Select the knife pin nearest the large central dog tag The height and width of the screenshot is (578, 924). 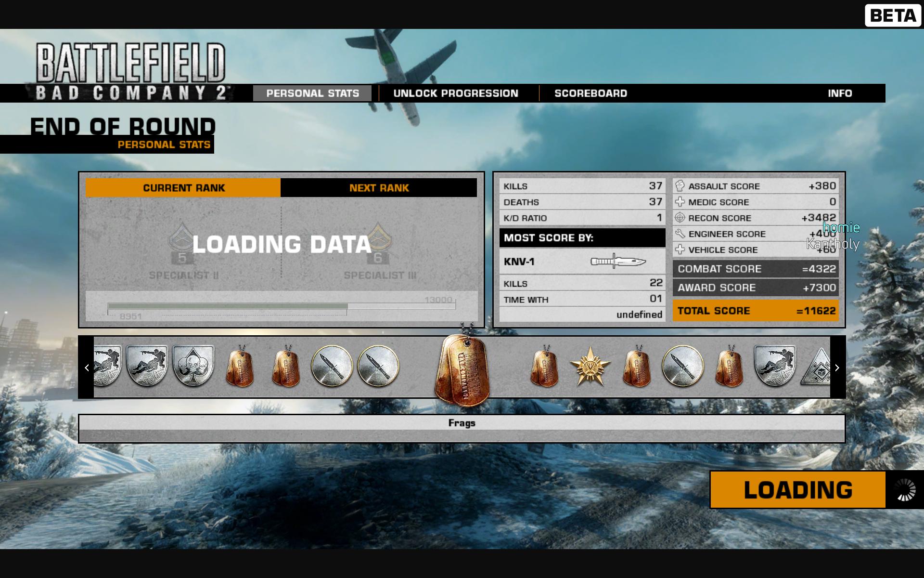coord(378,366)
